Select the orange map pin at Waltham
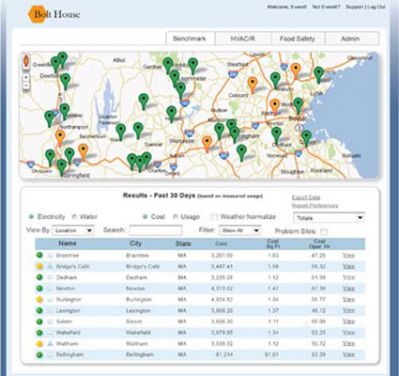This screenshot has width=399, height=376. click(275, 107)
